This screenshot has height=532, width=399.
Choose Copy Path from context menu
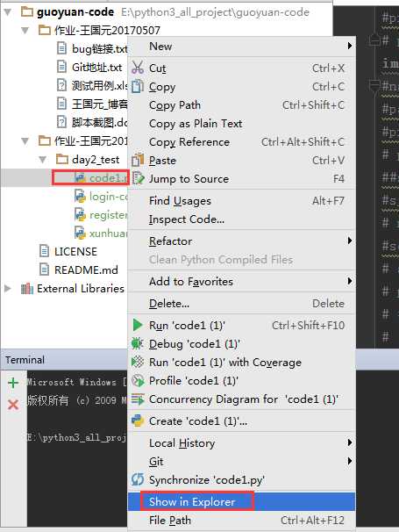[175, 105]
